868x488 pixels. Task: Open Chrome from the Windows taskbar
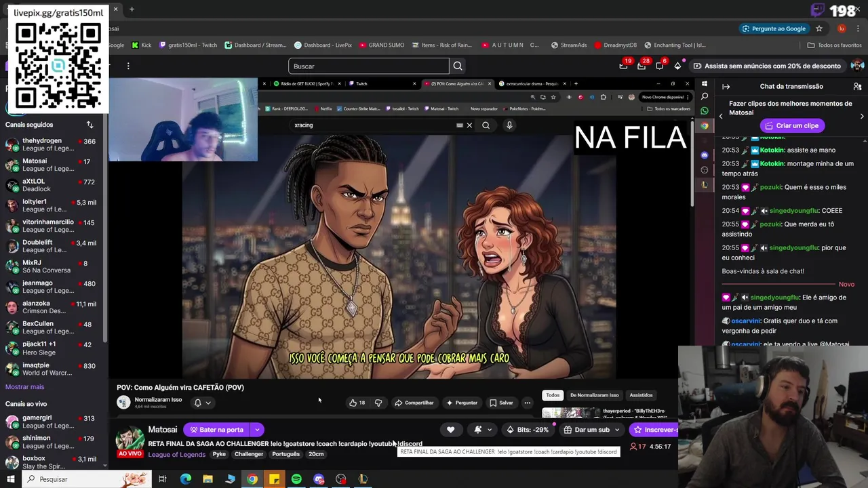[252, 479]
